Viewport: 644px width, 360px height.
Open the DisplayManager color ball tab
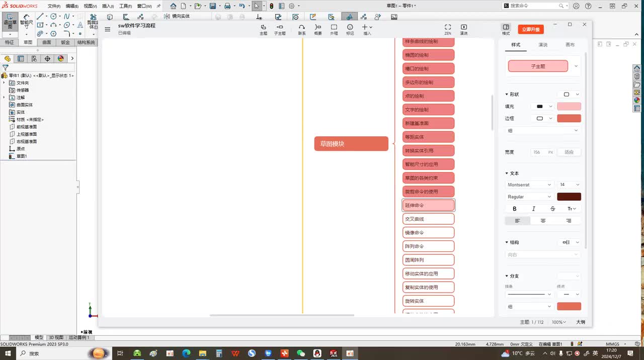coord(61,58)
